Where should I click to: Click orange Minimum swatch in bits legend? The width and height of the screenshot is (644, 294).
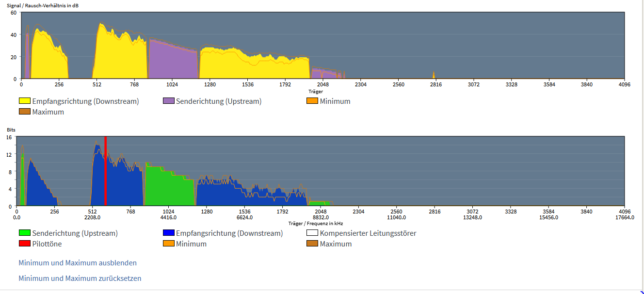(x=169, y=244)
